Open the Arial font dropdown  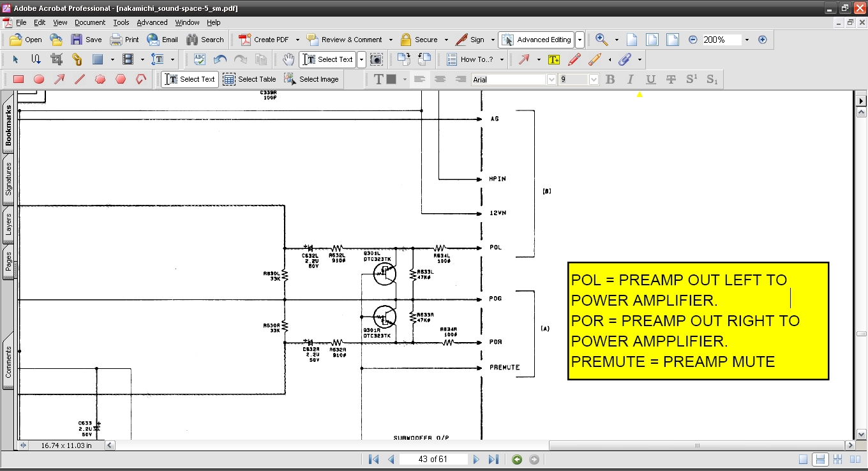click(x=551, y=80)
